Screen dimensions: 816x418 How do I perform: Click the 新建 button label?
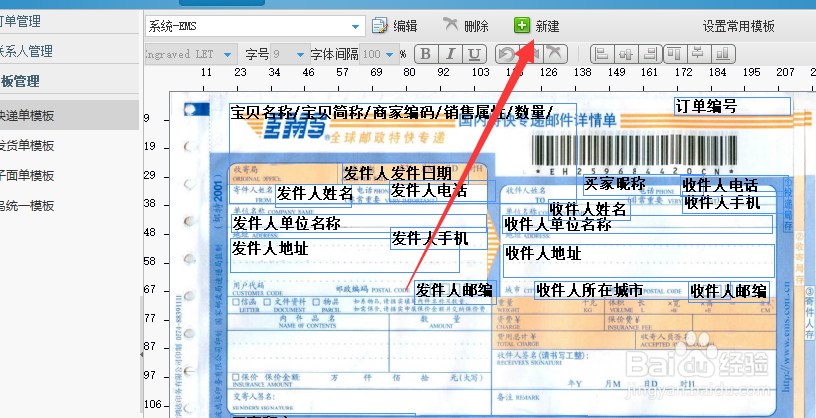547,26
